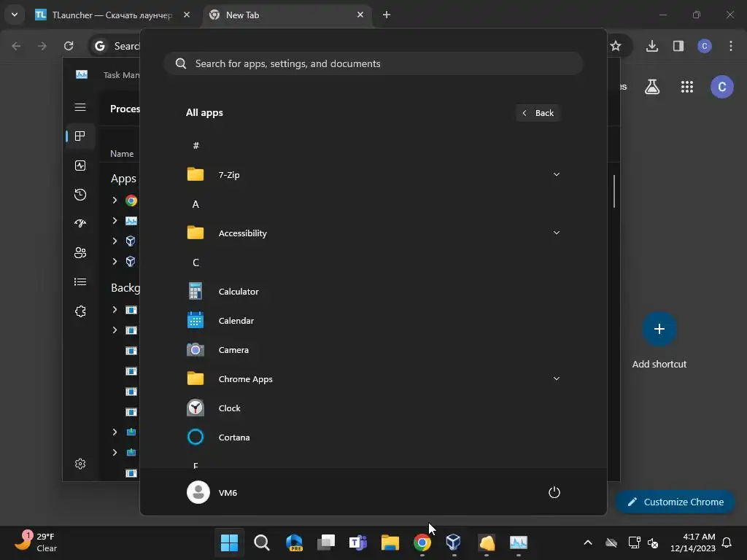Screen dimensions: 747x560
Task: Close the New Tab tab
Action: pyautogui.click(x=360, y=15)
